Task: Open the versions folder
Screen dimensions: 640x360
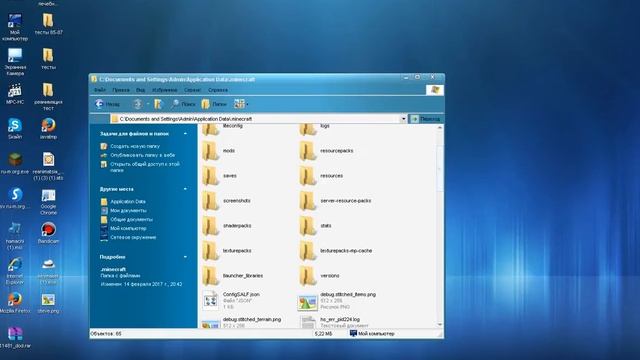Action: click(320, 276)
